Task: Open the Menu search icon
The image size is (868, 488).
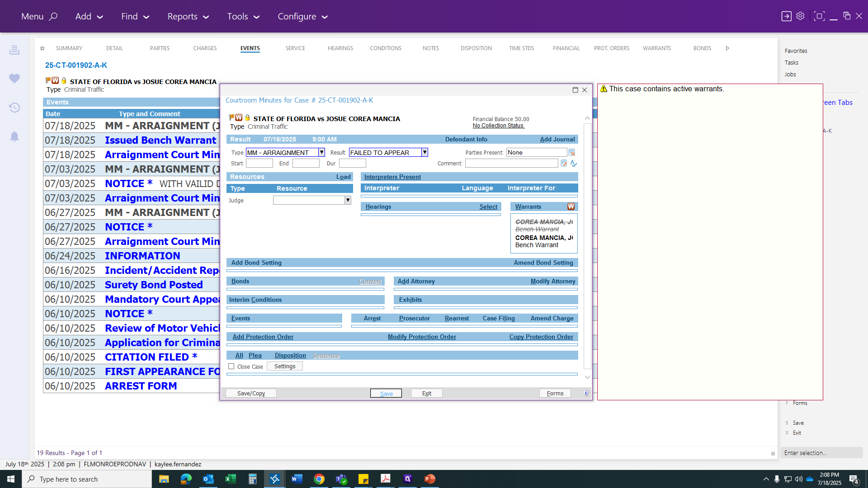Action: click(x=53, y=16)
